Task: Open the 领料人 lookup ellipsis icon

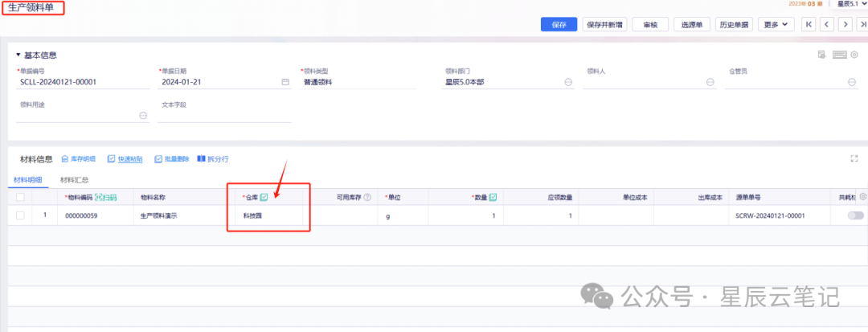Action: pos(710,82)
